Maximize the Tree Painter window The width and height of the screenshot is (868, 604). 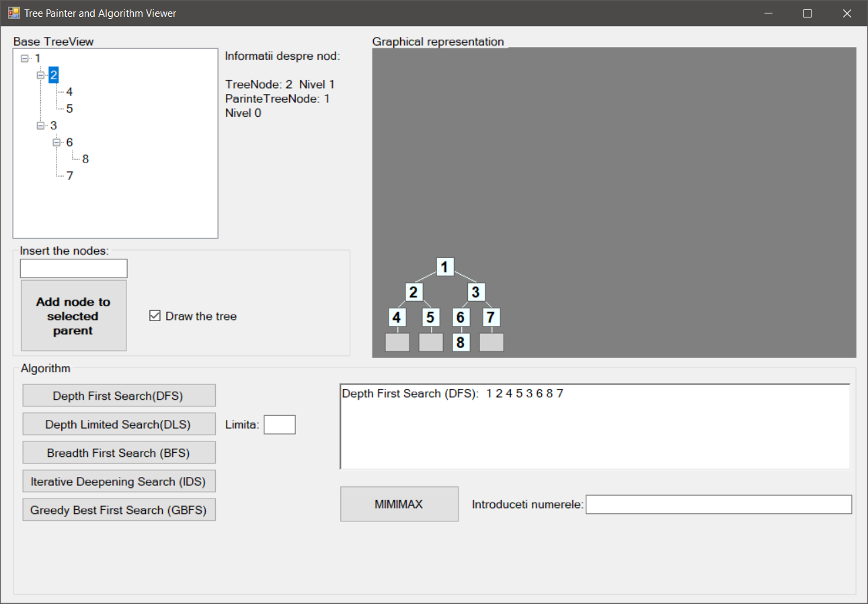[x=807, y=13]
